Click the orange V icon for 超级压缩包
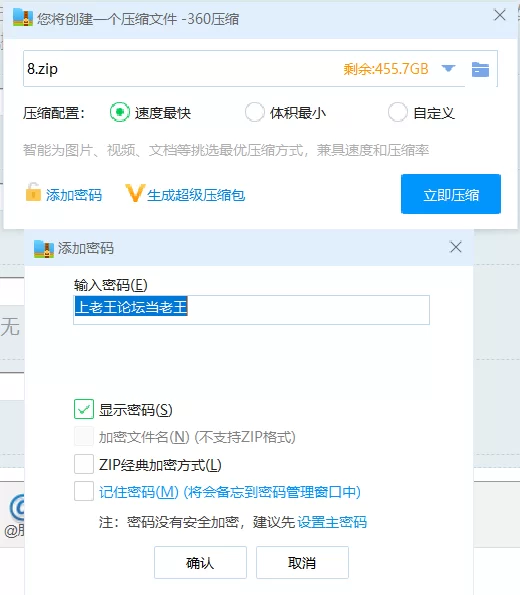The height and width of the screenshot is (595, 520). click(x=135, y=193)
